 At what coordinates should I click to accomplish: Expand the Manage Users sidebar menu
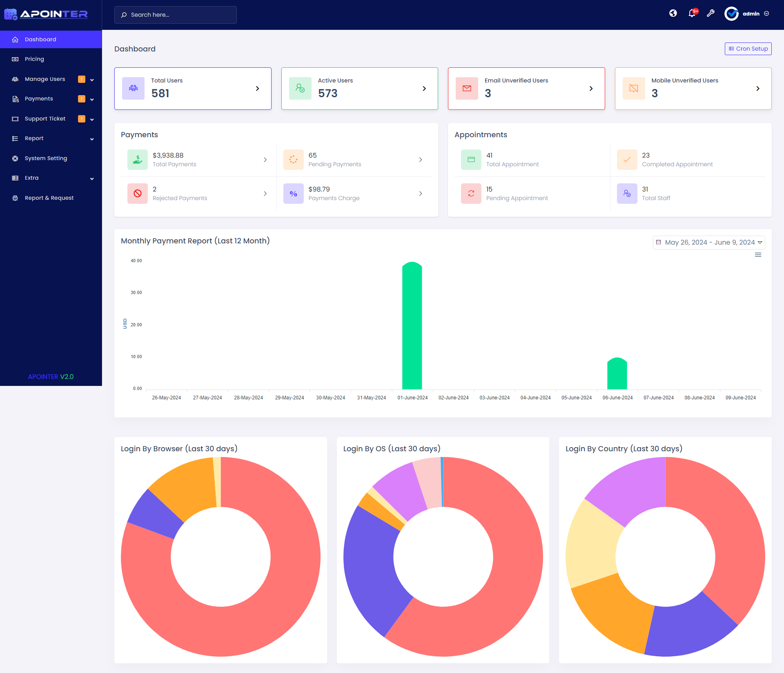tap(51, 79)
